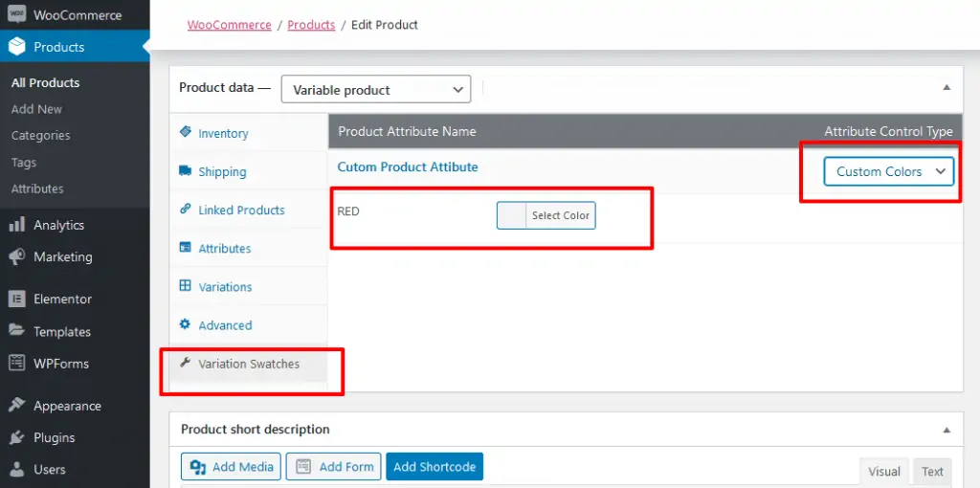The height and width of the screenshot is (488, 980).
Task: Click the RED attribute value text
Action: 348,211
